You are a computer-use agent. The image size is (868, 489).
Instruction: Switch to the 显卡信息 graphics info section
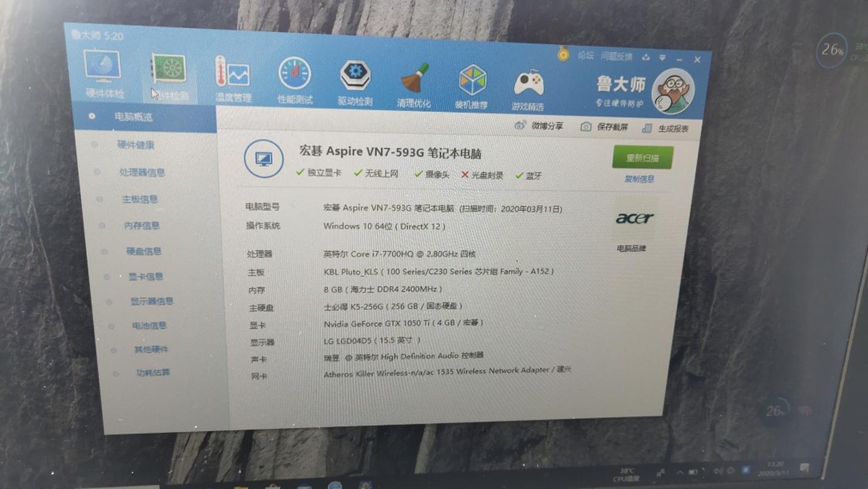point(146,277)
